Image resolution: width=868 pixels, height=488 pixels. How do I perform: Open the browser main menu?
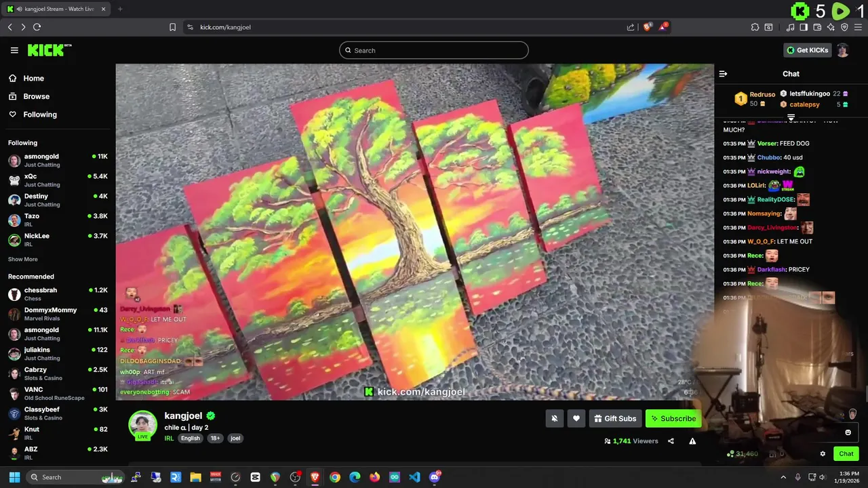[x=858, y=27]
